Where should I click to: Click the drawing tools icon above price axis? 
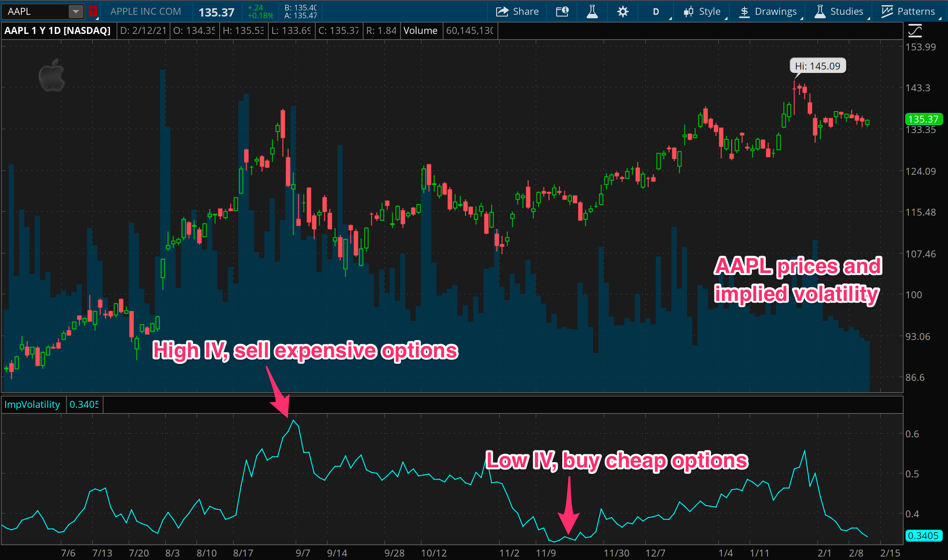pyautogui.click(x=915, y=31)
